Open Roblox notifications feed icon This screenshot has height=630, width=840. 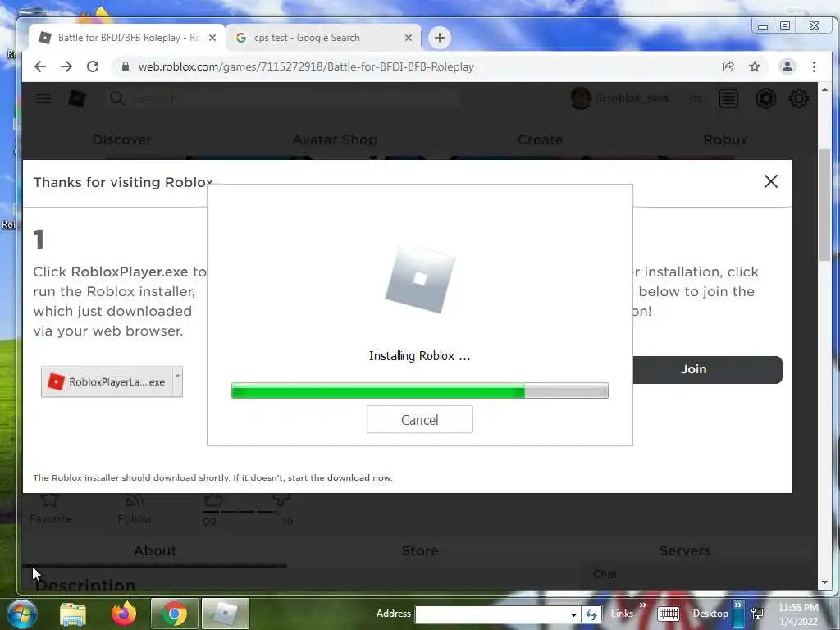tap(728, 98)
